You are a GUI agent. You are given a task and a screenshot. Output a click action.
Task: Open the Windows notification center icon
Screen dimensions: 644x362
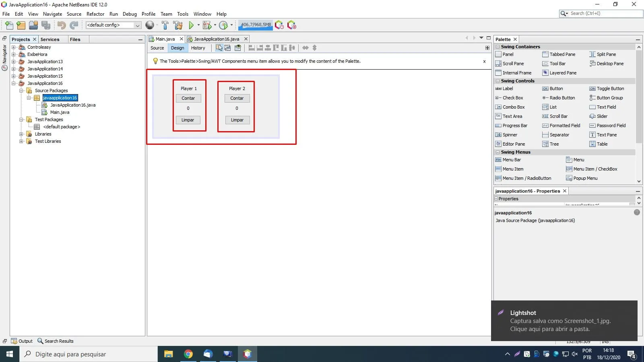(x=632, y=354)
